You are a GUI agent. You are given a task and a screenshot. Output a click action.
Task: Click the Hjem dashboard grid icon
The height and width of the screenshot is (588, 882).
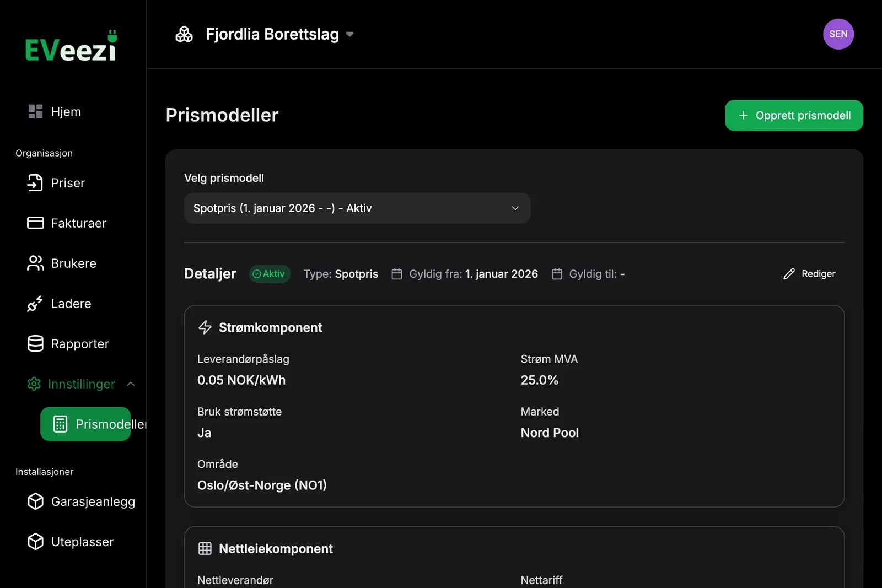pos(35,112)
